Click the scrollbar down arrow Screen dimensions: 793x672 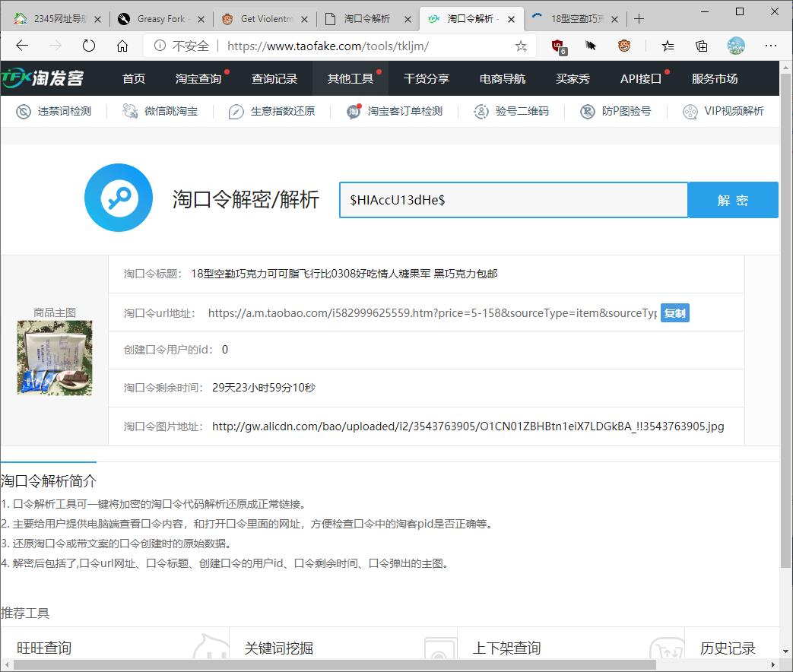pyautogui.click(x=785, y=651)
